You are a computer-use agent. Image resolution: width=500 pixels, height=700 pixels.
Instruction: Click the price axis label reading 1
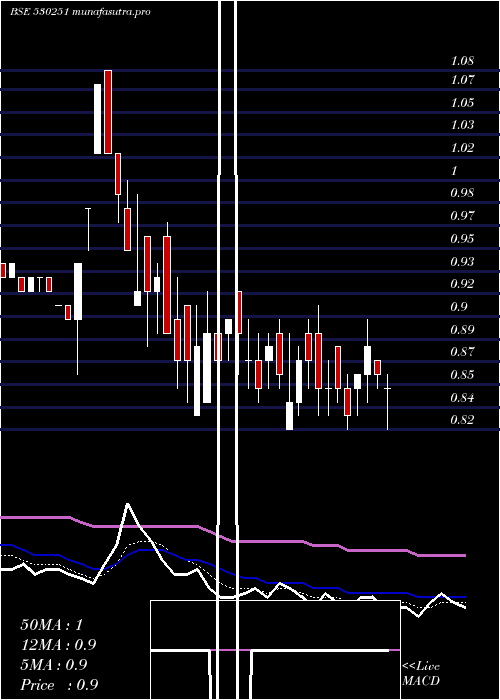(x=454, y=171)
